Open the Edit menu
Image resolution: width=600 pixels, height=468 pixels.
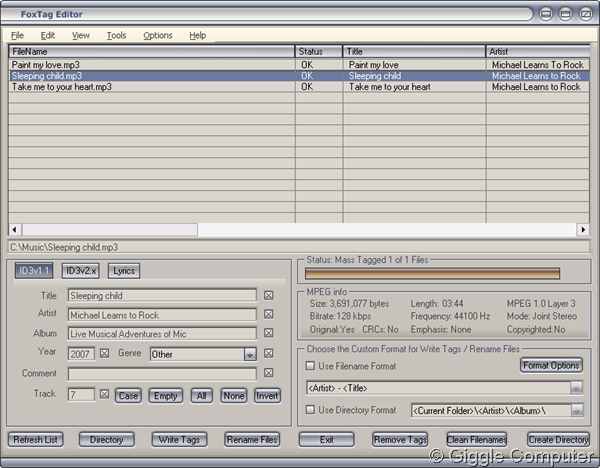pos(47,36)
